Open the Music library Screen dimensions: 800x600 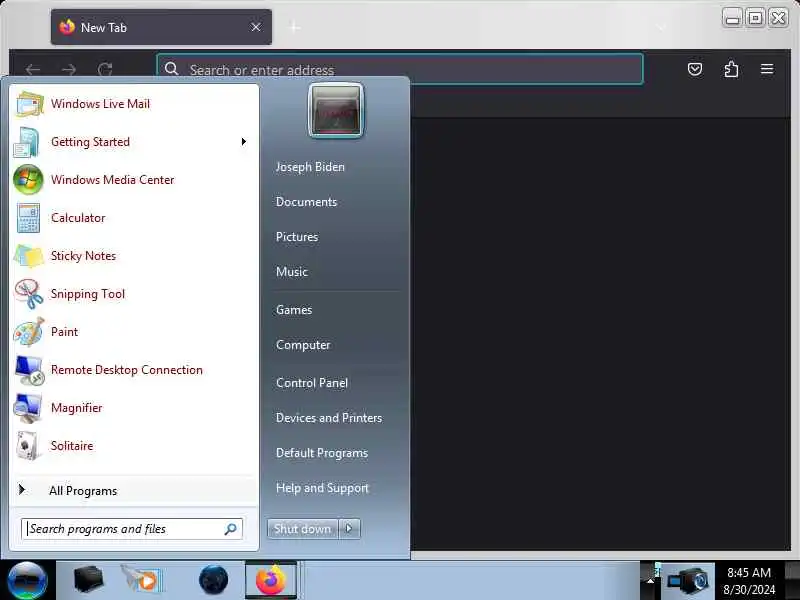pyautogui.click(x=292, y=272)
